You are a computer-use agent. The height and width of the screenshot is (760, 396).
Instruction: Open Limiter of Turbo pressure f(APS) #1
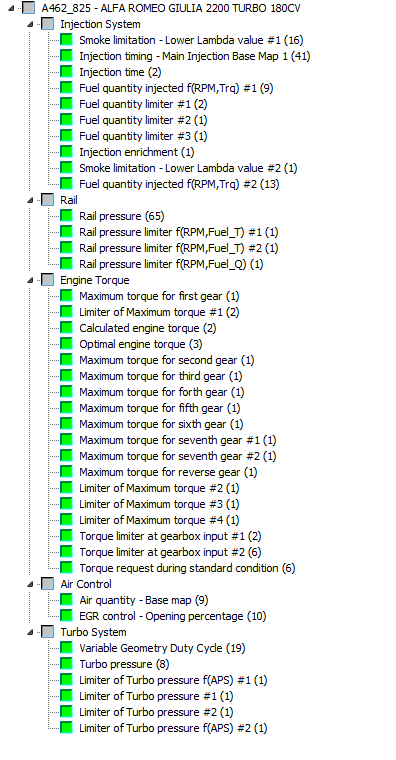coord(173,680)
